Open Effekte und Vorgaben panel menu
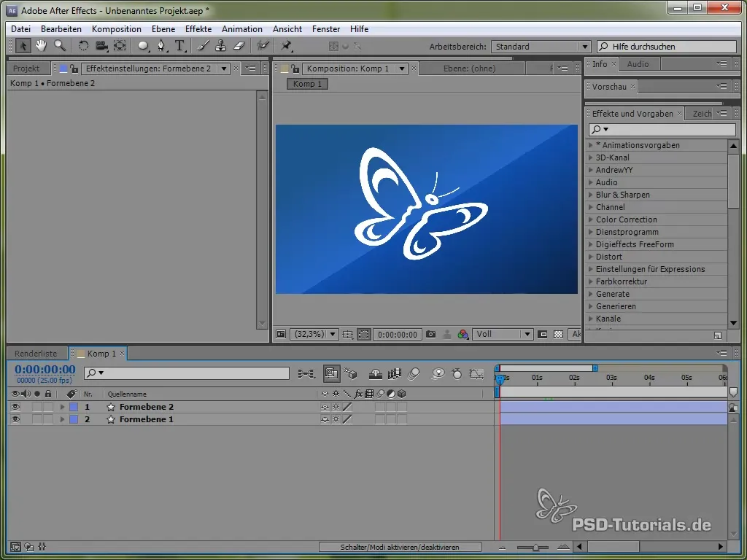The image size is (747, 560). pyautogui.click(x=723, y=113)
